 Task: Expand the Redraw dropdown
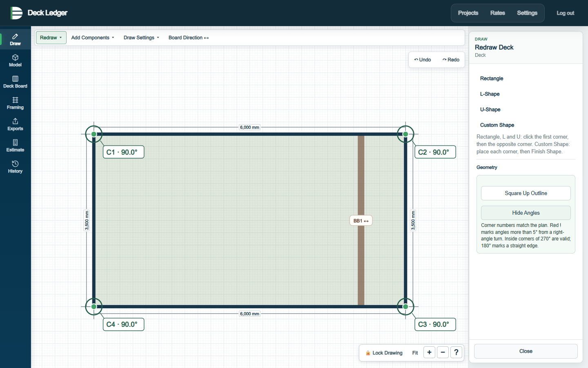coord(51,38)
